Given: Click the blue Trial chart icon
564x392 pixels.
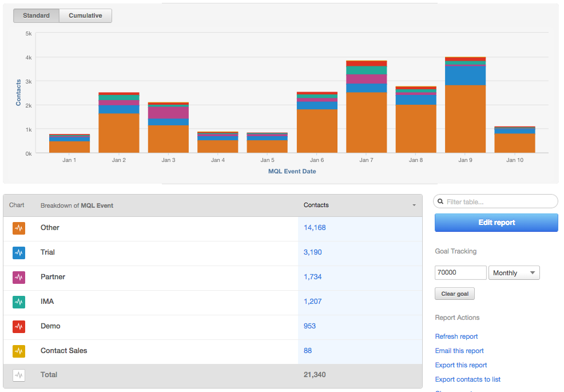Looking at the screenshot, I should (x=19, y=253).
